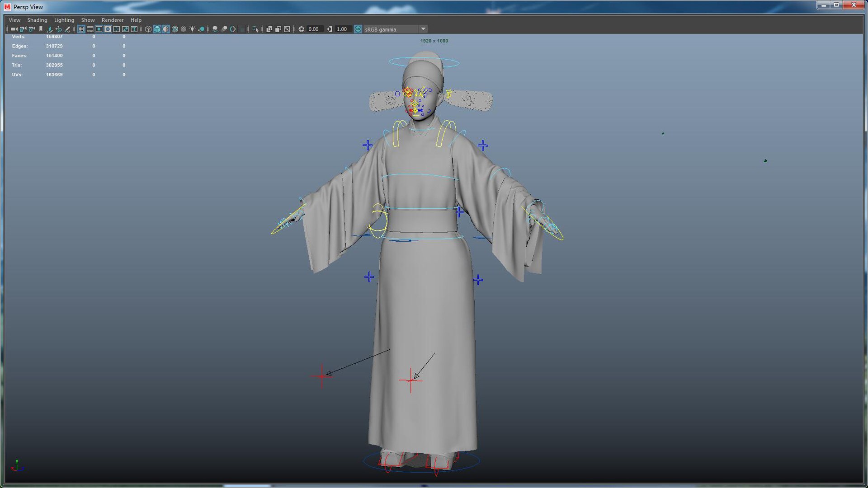Click the gamma value field
The height and width of the screenshot is (488, 868).
pyautogui.click(x=342, y=29)
